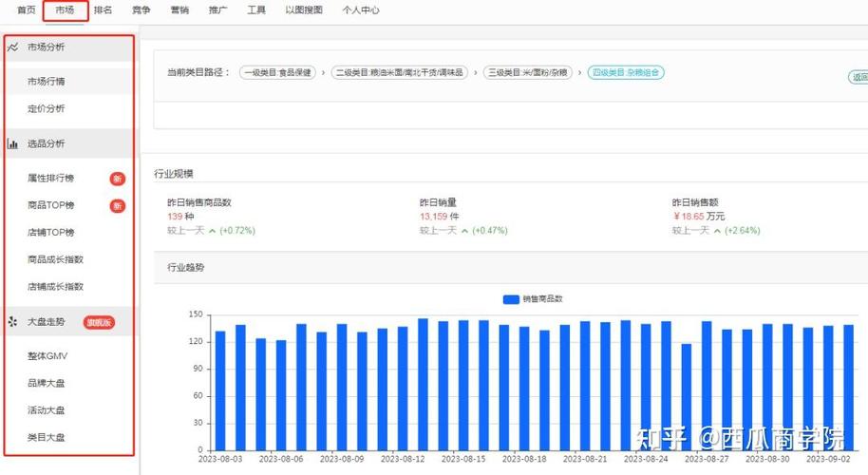This screenshot has width=868, height=475.
Task: Click the 四级类目:杂粮组合 breadcrumb pill
Action: 626,72
